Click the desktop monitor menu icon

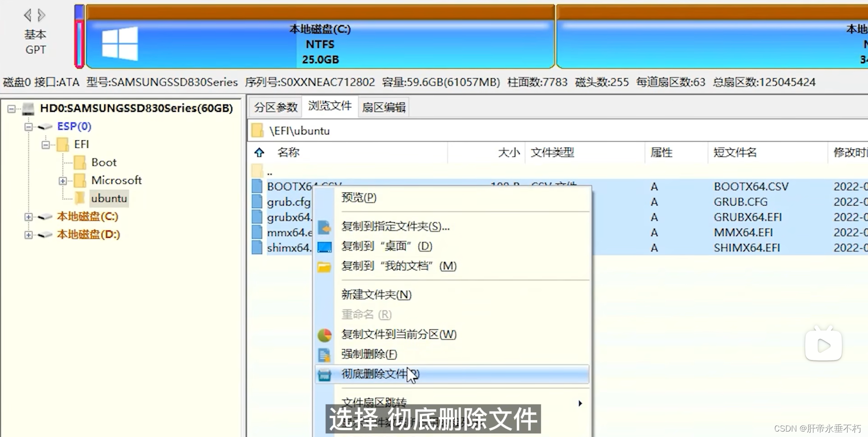(324, 247)
